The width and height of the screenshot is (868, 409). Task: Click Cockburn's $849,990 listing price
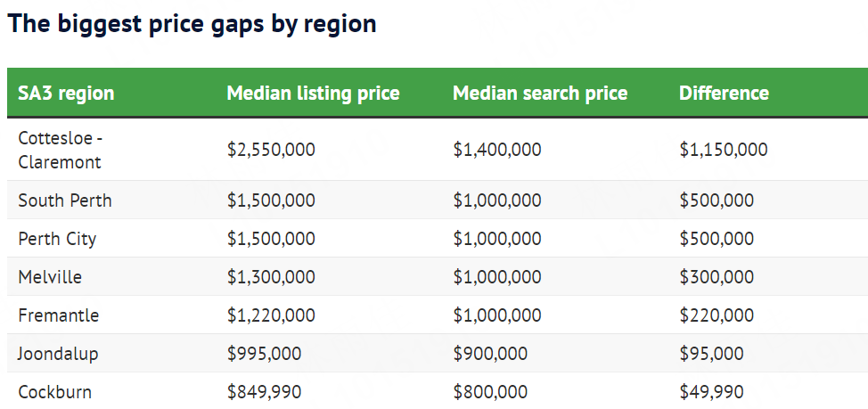[264, 392]
